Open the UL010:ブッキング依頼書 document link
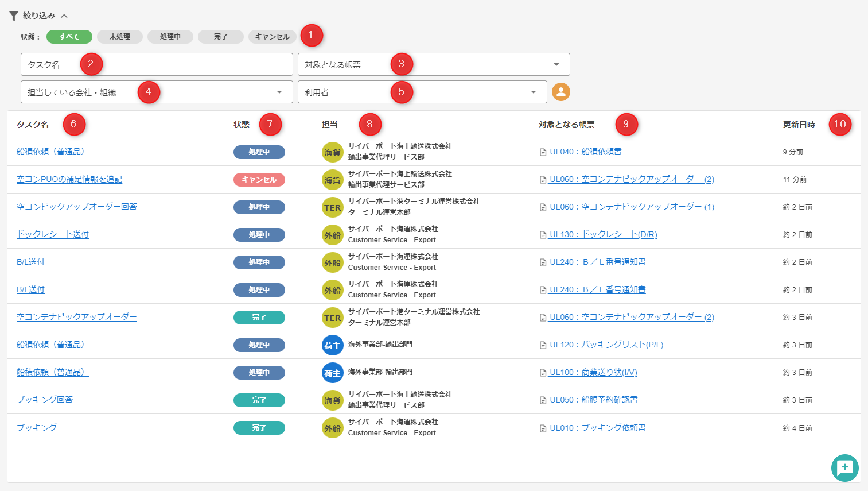868x491 pixels. coord(597,428)
